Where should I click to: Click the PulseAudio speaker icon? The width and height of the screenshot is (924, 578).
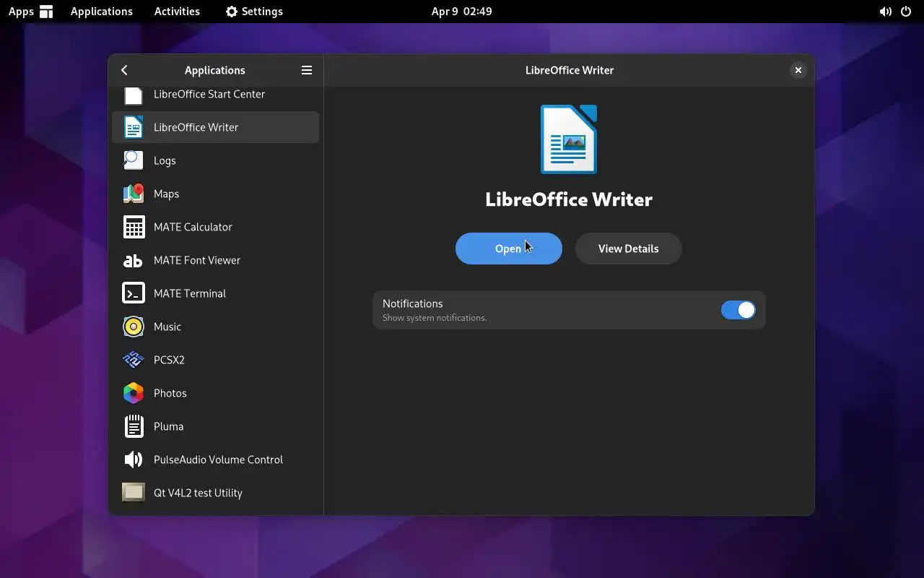point(134,460)
